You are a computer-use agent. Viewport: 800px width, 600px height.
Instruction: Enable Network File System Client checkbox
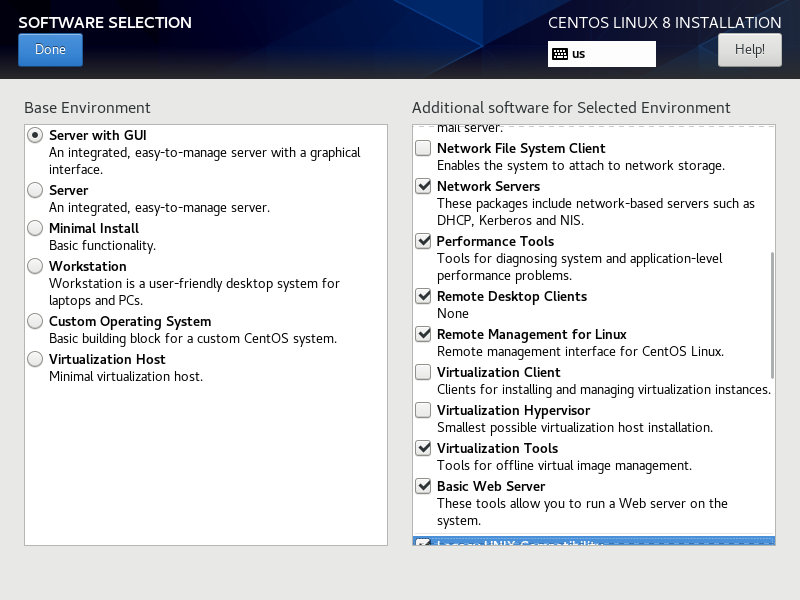coord(423,148)
